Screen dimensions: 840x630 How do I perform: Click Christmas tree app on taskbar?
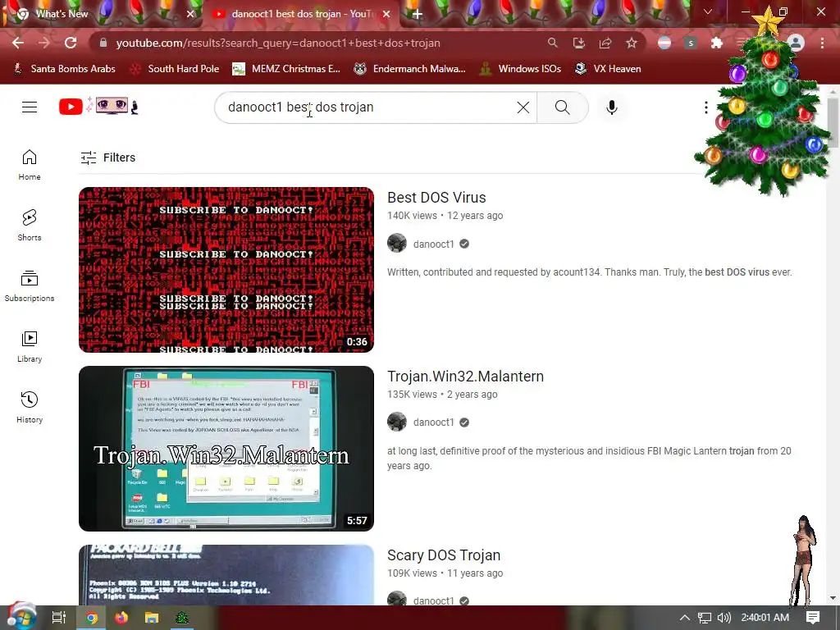[182, 618]
